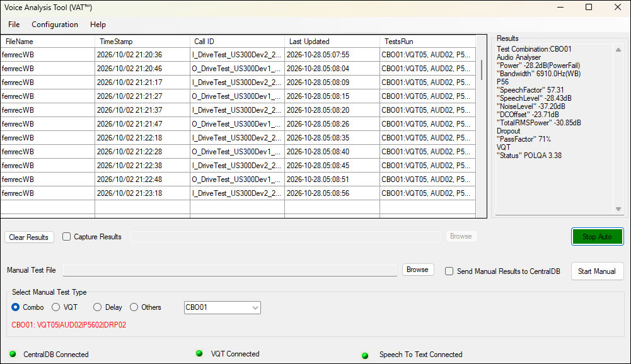Check Send Manual Results to CentralDB
Screen dimensions: 631x364
coord(449,271)
